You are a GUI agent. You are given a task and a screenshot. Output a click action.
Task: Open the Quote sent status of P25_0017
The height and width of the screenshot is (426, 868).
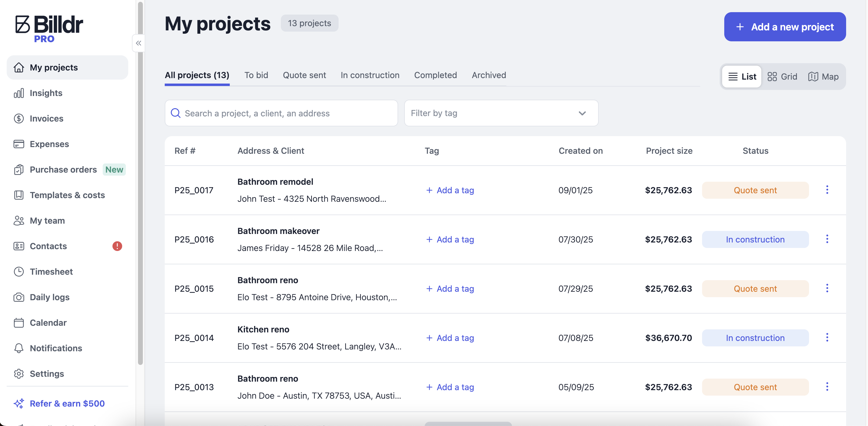[x=755, y=190]
